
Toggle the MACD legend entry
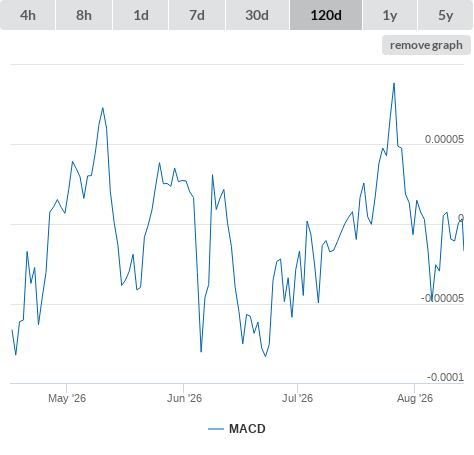pyautogui.click(x=237, y=429)
